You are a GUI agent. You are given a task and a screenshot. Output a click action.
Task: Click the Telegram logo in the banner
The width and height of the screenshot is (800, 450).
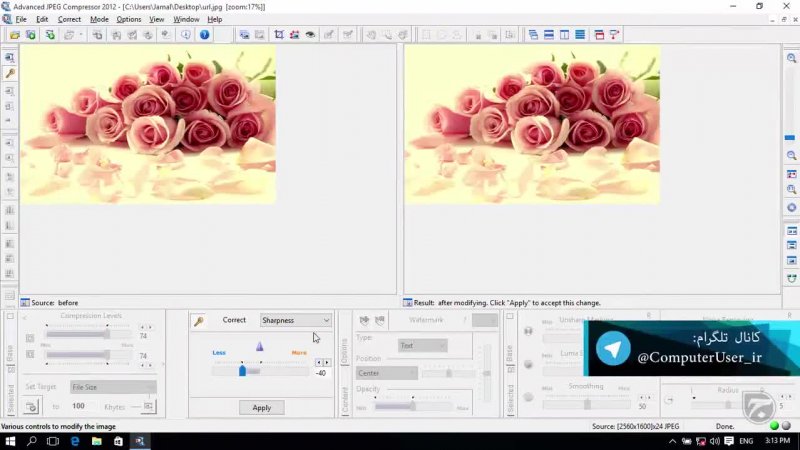click(x=613, y=349)
